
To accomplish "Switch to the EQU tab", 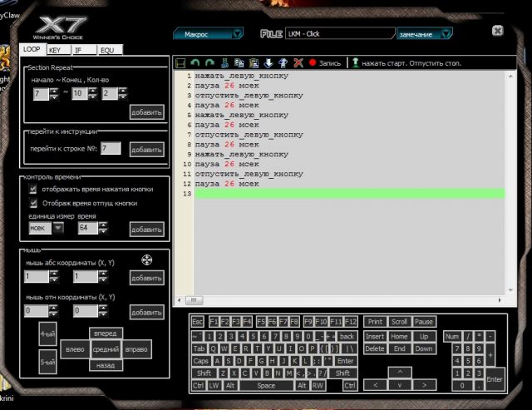I will click(x=107, y=51).
